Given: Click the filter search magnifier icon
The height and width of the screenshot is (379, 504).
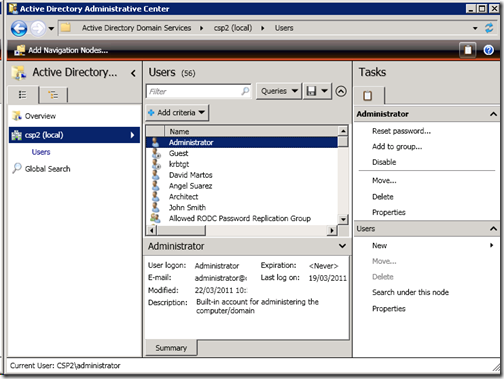Looking at the screenshot, I should coord(245,91).
